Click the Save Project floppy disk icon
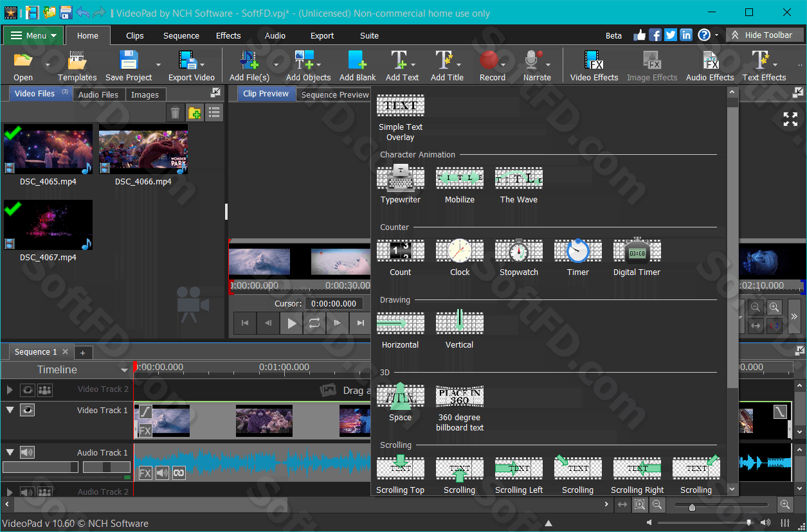Screen dimensions: 807x532 (129, 60)
